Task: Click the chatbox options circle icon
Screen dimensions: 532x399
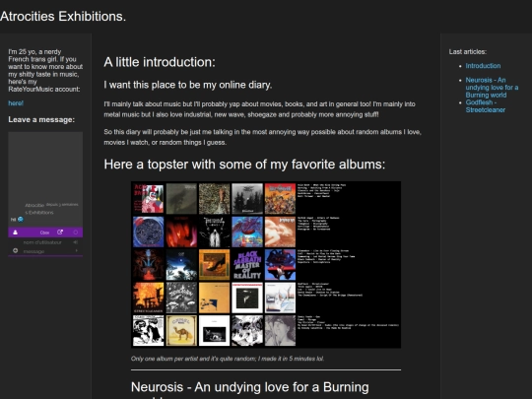Action: 76,233
